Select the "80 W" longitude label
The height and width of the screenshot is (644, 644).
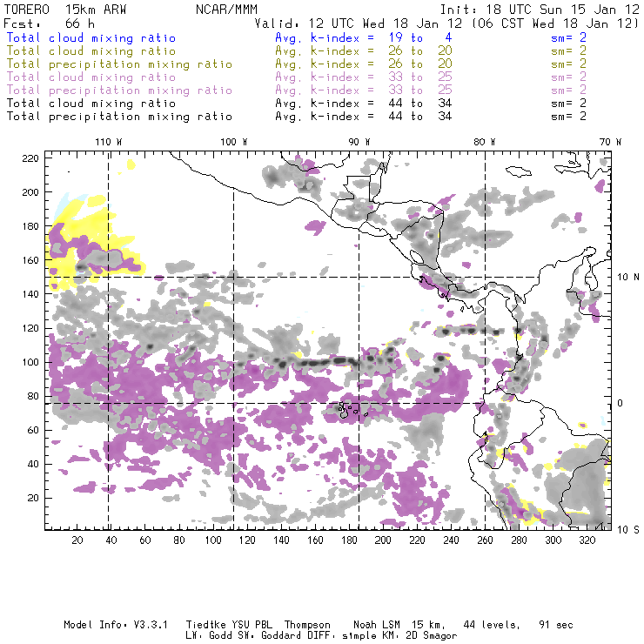click(x=484, y=142)
